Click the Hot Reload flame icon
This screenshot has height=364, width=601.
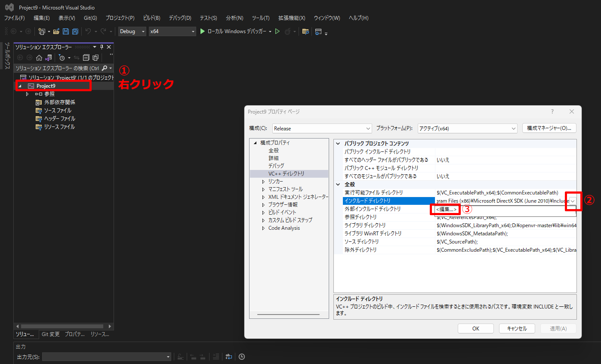[287, 31]
